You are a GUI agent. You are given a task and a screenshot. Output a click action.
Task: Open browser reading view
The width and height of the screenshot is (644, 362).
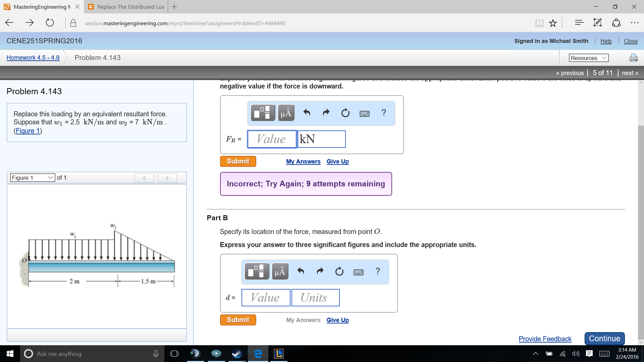pos(539,23)
